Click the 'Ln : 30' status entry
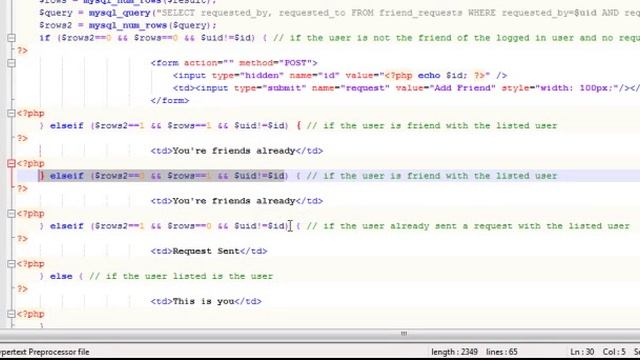 [582, 352]
